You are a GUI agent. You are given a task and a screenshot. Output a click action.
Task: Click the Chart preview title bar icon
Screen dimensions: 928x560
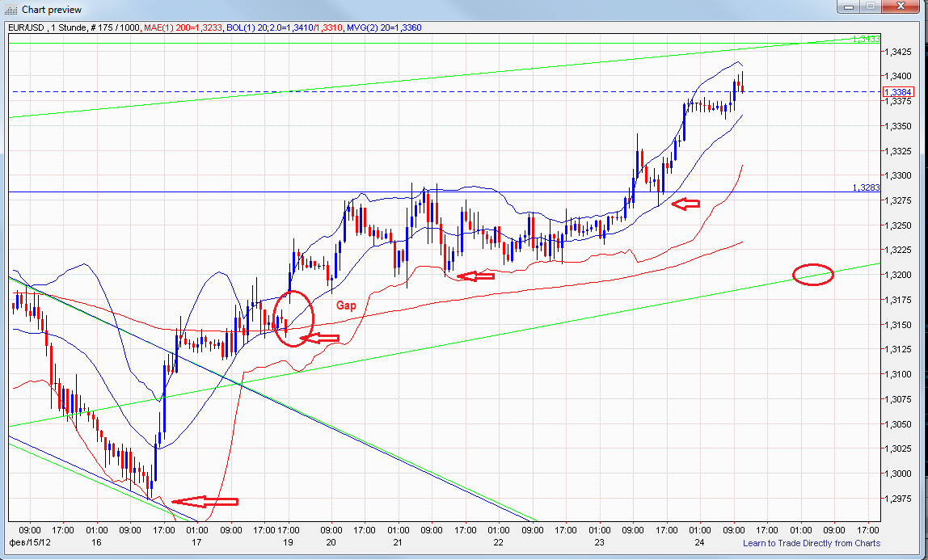pos(11,9)
